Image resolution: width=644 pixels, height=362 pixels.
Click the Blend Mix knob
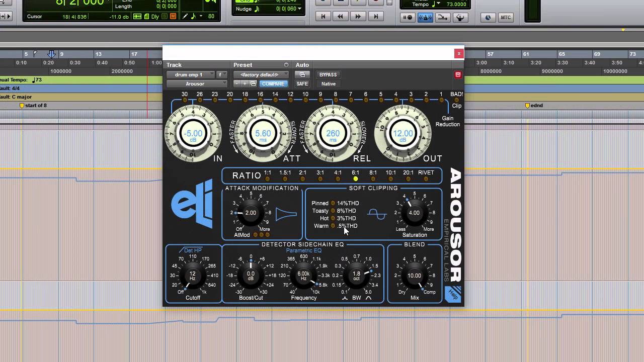414,276
